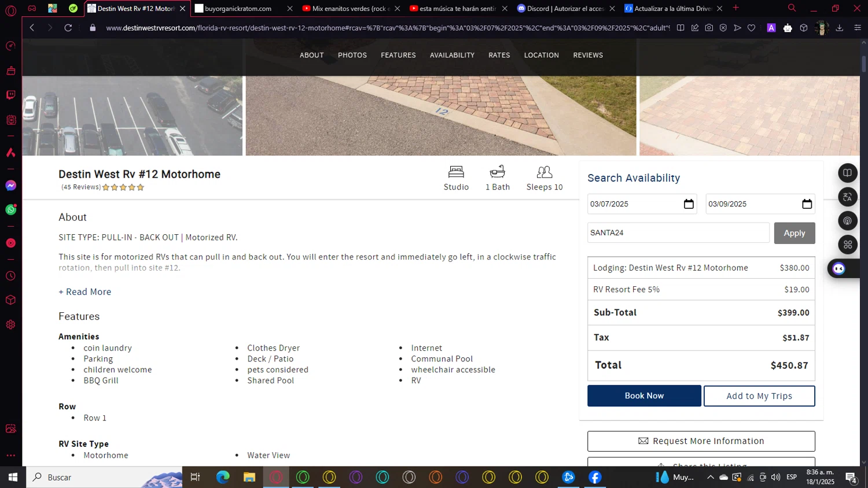Viewport: 868px width, 488px height.
Task: Go to the PHOTOS section
Action: click(352, 56)
